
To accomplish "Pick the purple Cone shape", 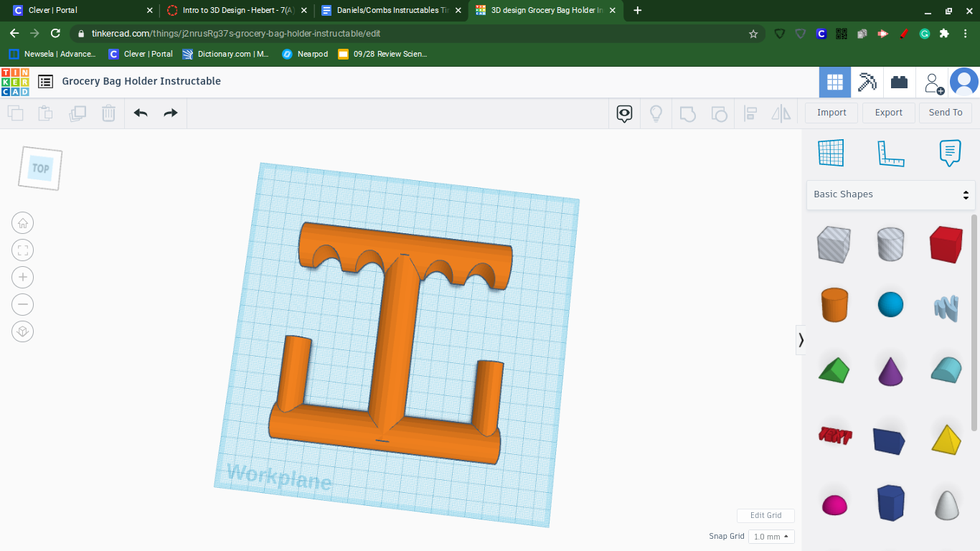I will click(890, 371).
